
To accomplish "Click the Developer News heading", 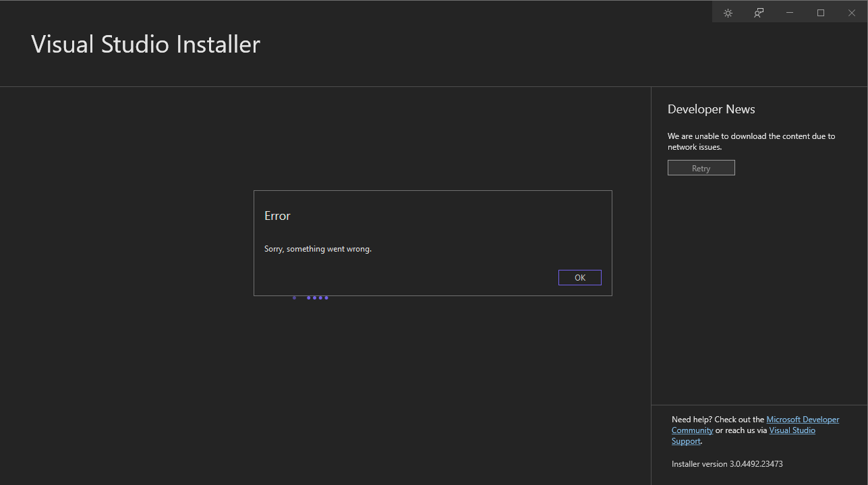I will 712,109.
